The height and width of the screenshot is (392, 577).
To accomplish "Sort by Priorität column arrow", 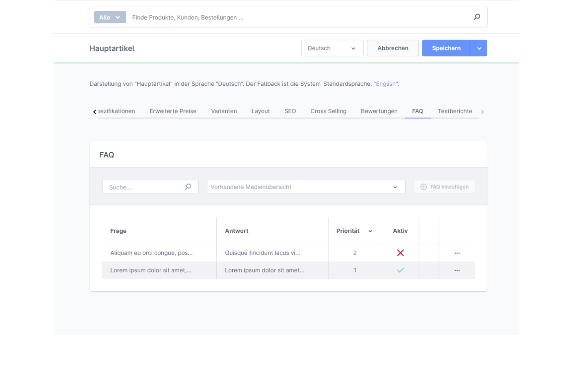I will 370,231.
